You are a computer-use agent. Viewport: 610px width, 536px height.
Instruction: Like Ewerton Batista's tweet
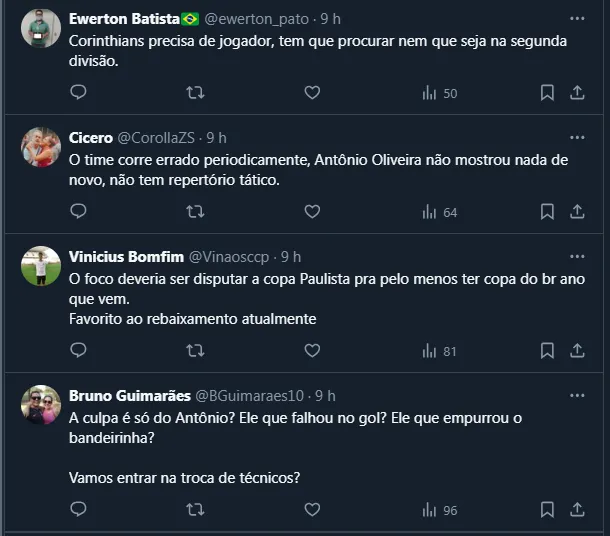click(312, 93)
